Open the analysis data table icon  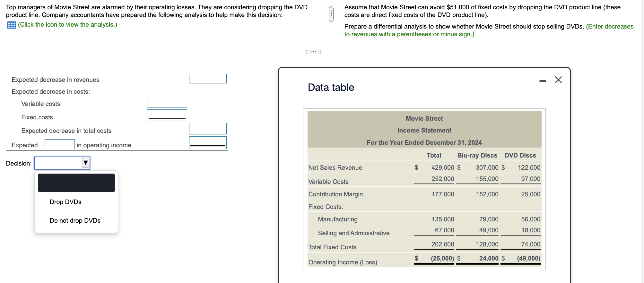pos(11,25)
